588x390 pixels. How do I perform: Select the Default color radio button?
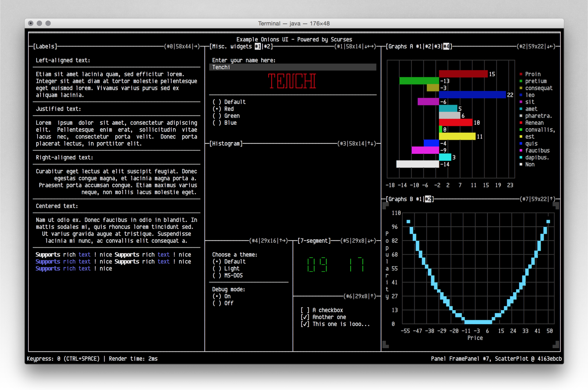[229, 102]
